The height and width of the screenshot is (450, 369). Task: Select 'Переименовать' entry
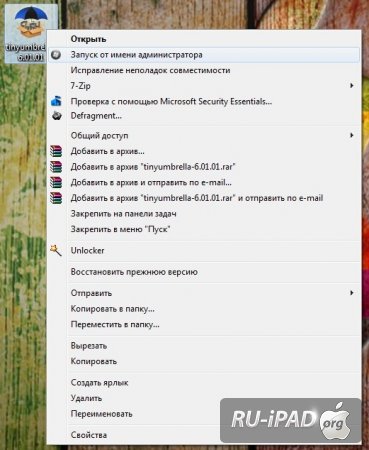pyautogui.click(x=204, y=414)
